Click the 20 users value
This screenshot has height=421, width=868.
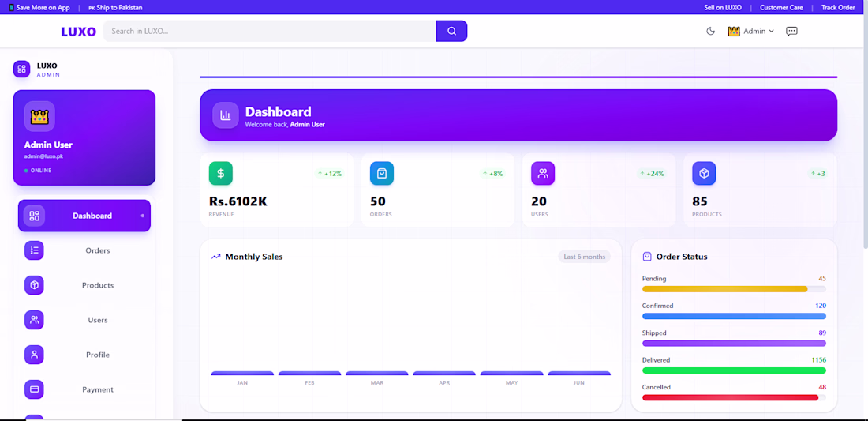point(539,201)
